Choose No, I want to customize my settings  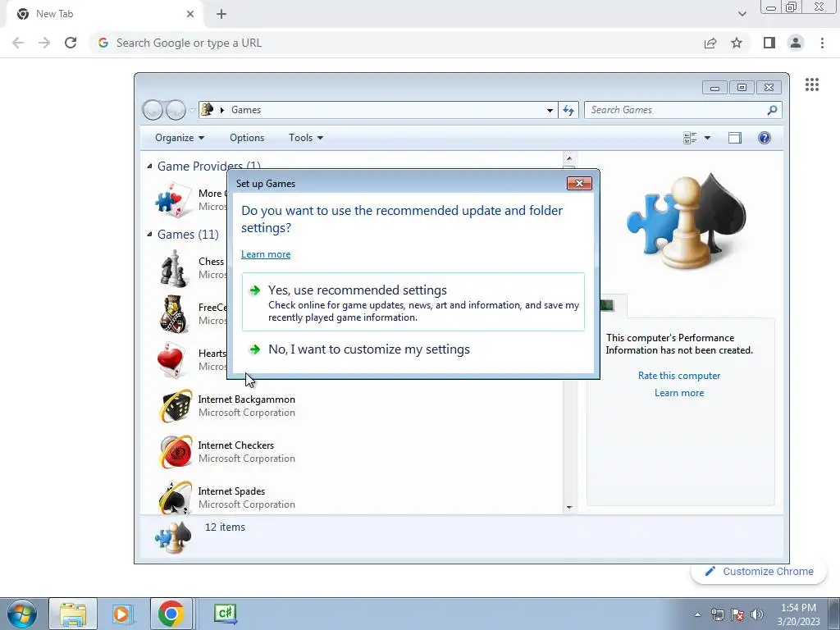click(x=413, y=349)
